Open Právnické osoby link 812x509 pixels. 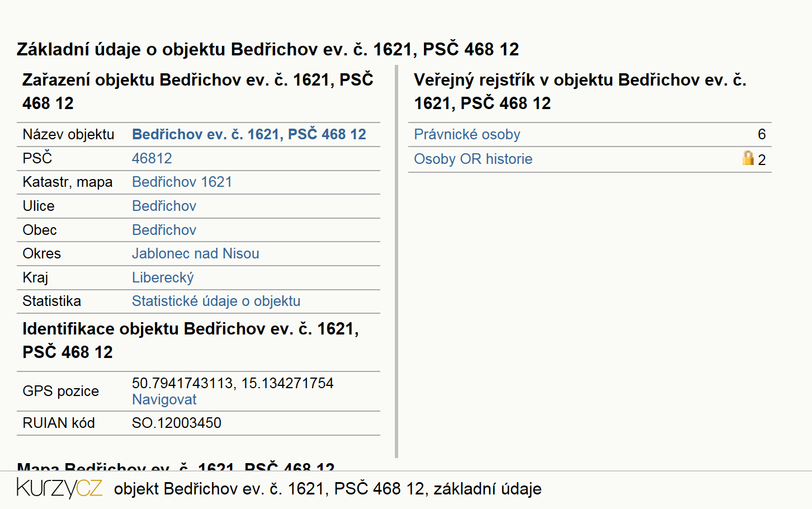click(x=467, y=135)
